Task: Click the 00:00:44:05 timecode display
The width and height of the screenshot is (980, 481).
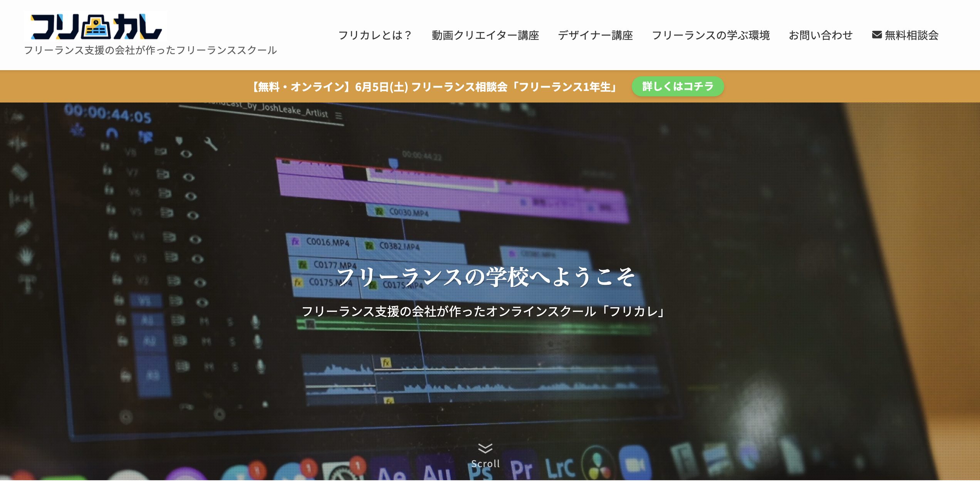Action: tap(107, 114)
